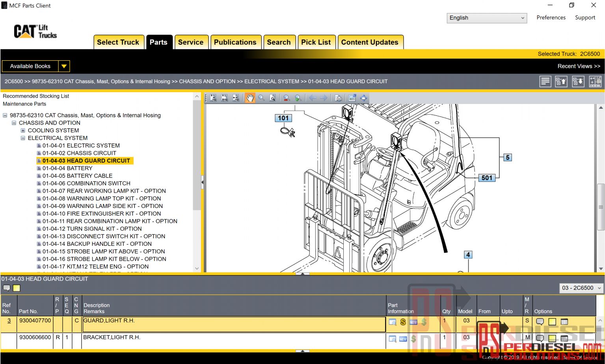Image resolution: width=605 pixels, height=364 pixels.
Task: Click the layout icon with up arrow
Action: 561,82
